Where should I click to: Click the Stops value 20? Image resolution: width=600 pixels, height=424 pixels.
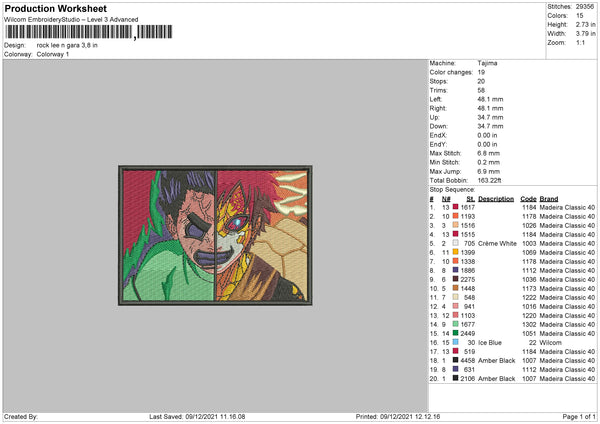pos(481,81)
